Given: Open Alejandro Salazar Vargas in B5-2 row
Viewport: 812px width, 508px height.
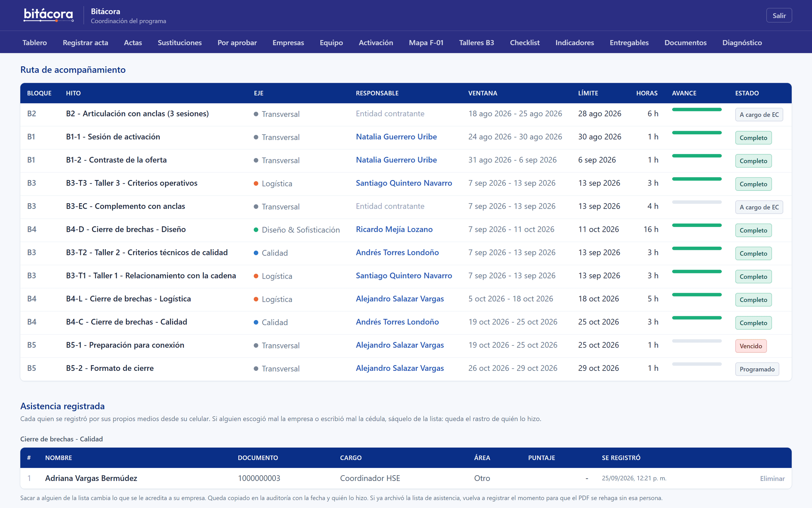Looking at the screenshot, I should pyautogui.click(x=400, y=369).
